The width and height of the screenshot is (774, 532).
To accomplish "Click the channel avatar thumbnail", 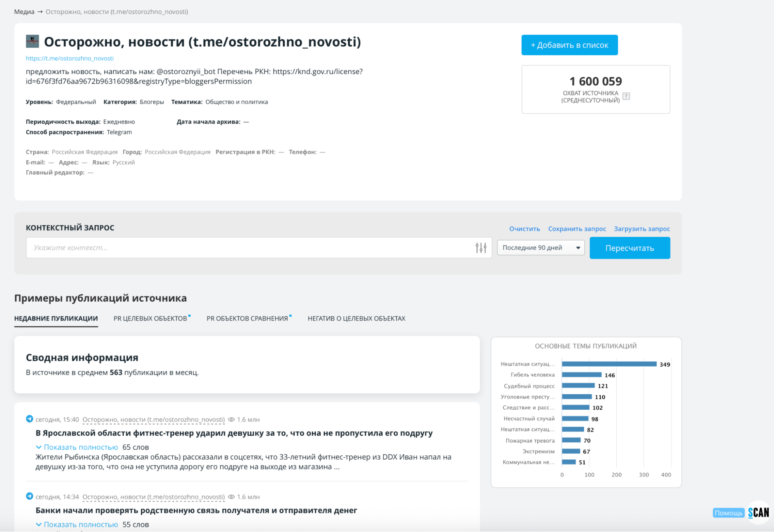I will (x=33, y=41).
